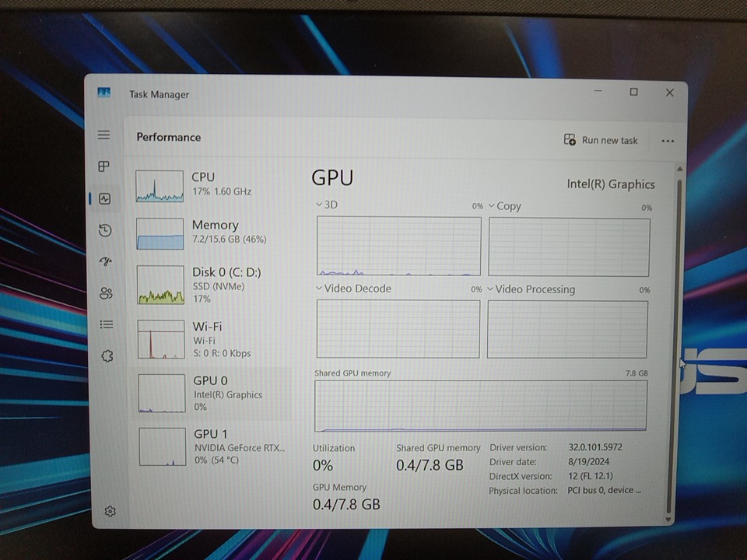This screenshot has height=560, width=747.
Task: Click the Run new task button
Action: 601,140
